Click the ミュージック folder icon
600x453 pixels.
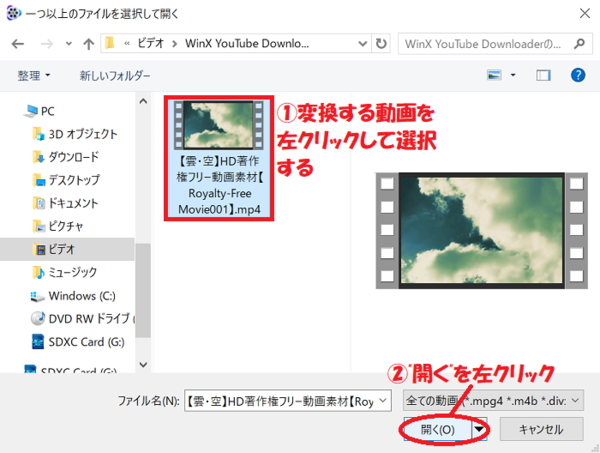[39, 272]
